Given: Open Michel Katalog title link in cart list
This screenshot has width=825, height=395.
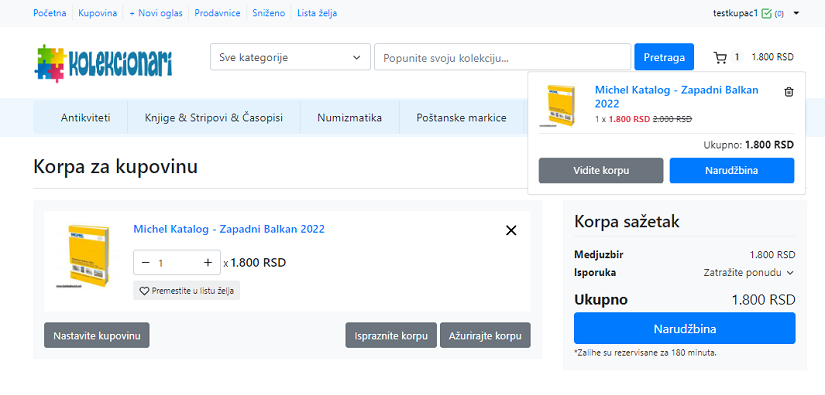Looking at the screenshot, I should [229, 229].
